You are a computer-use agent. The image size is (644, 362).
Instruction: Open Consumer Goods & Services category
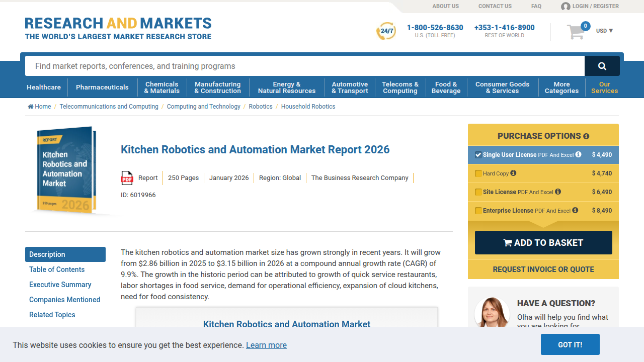click(x=502, y=87)
